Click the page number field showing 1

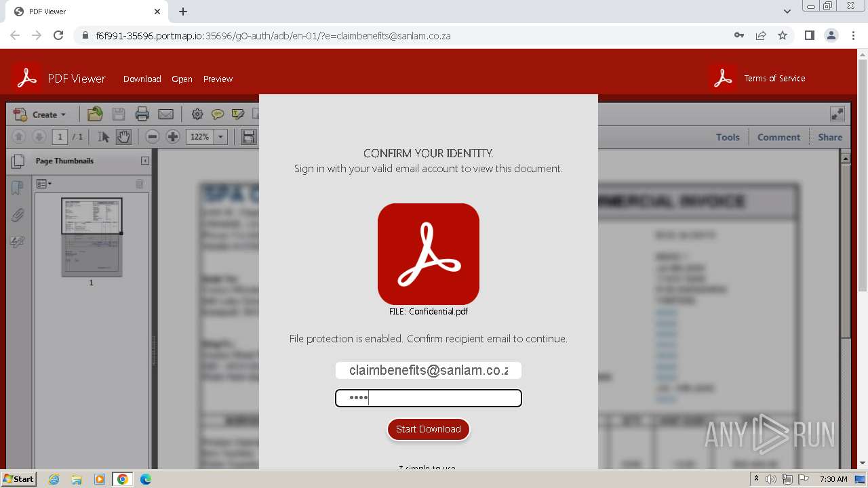[x=60, y=137]
